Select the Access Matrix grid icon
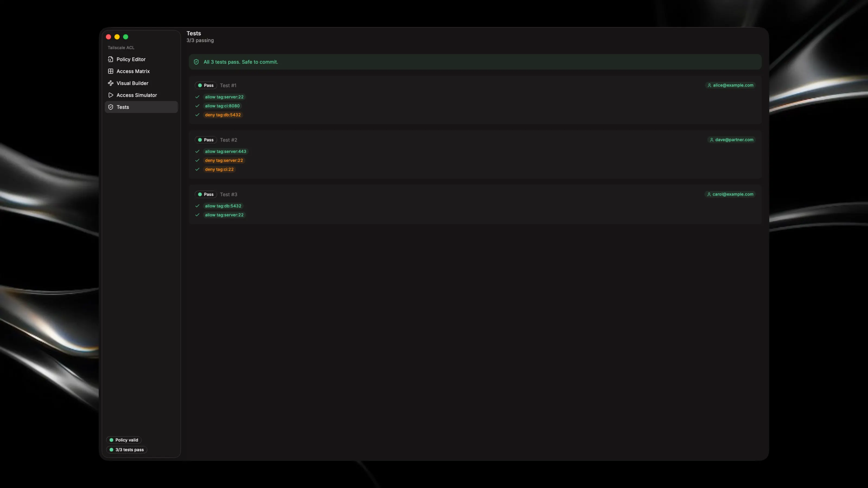This screenshot has height=488, width=868. pyautogui.click(x=110, y=71)
